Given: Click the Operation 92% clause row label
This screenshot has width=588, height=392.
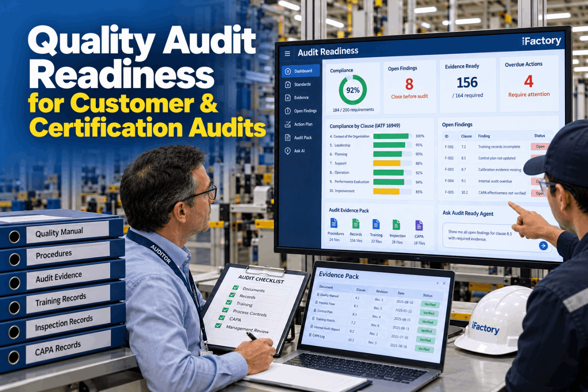Looking at the screenshot, I should (339, 173).
